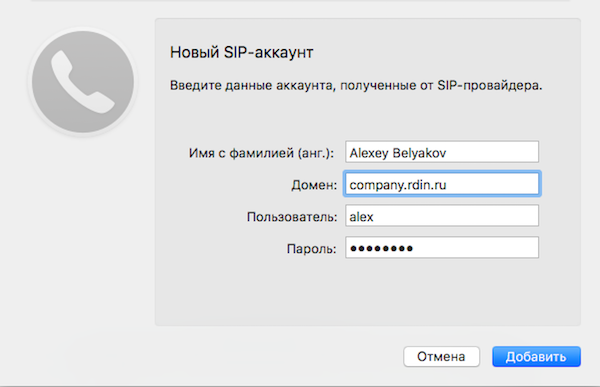Click the Имя с фамилией (анг.) label
Screen dimensions: 600x387
261,153
